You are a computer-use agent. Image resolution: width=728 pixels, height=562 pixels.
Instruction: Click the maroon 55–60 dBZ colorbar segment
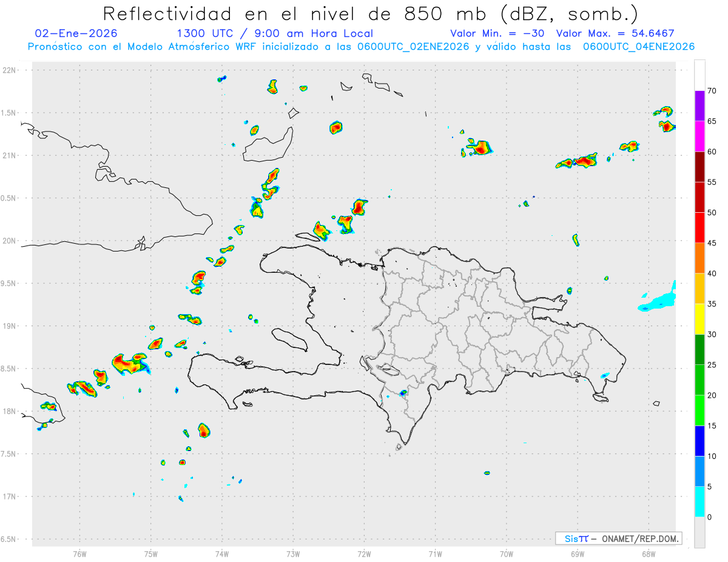click(699, 167)
